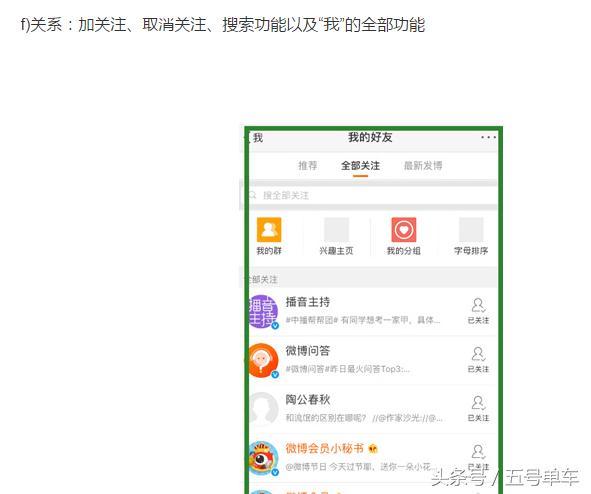The image size is (591, 494).
Task: Open the 最新发博 tab
Action: point(423,165)
